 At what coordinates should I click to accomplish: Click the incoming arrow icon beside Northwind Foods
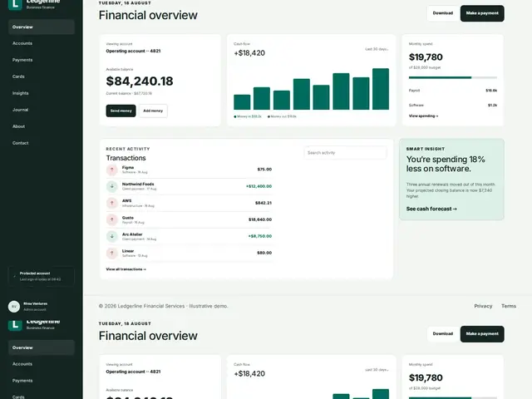(112, 186)
